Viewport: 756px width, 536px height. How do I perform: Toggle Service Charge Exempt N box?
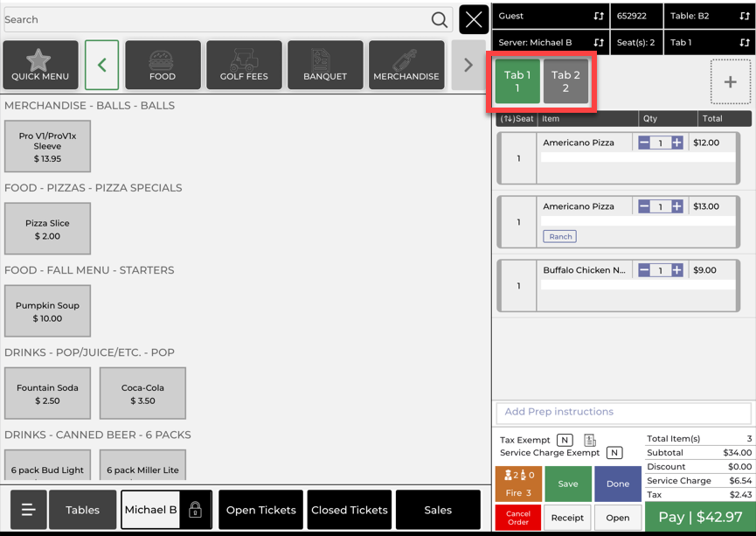614,453
